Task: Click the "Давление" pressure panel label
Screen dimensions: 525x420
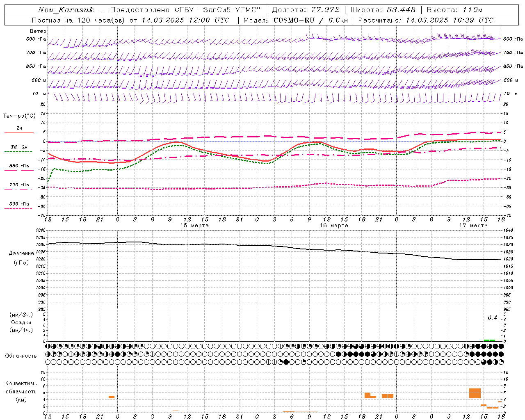Action: 21,253
